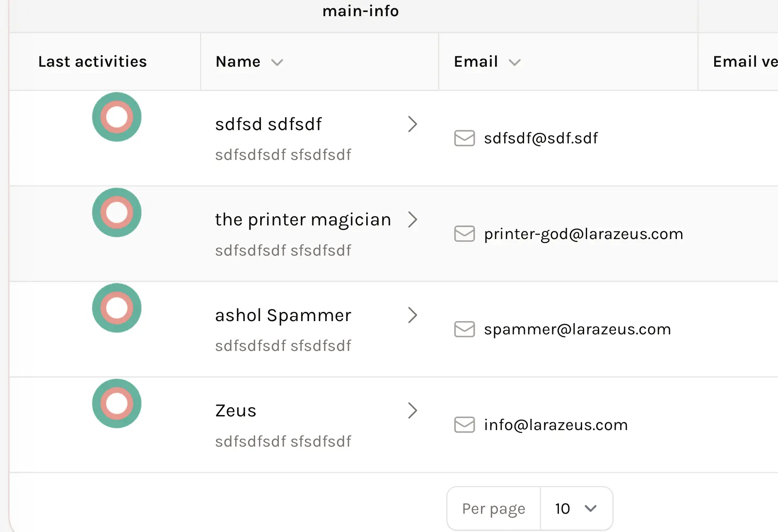Click the Zeus user name
The width and height of the screenshot is (778, 532).
(x=236, y=411)
